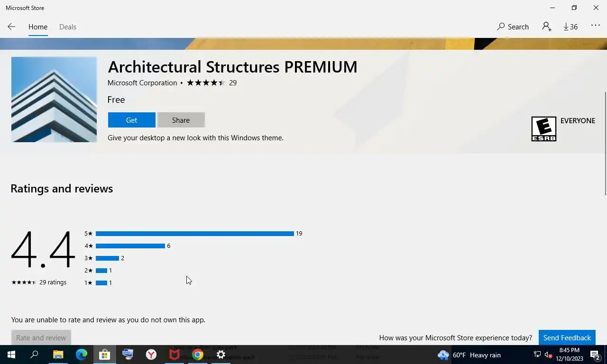Open Settings gear in taskbar

tap(221, 355)
